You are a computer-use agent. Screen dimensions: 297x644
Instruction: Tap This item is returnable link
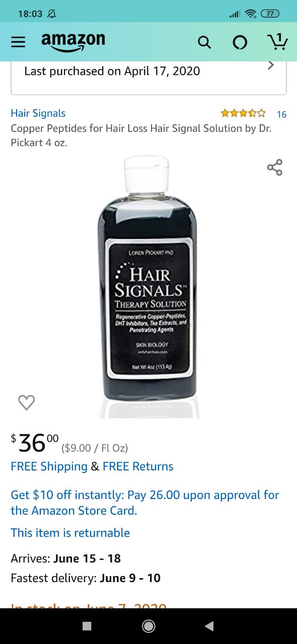[x=70, y=533]
